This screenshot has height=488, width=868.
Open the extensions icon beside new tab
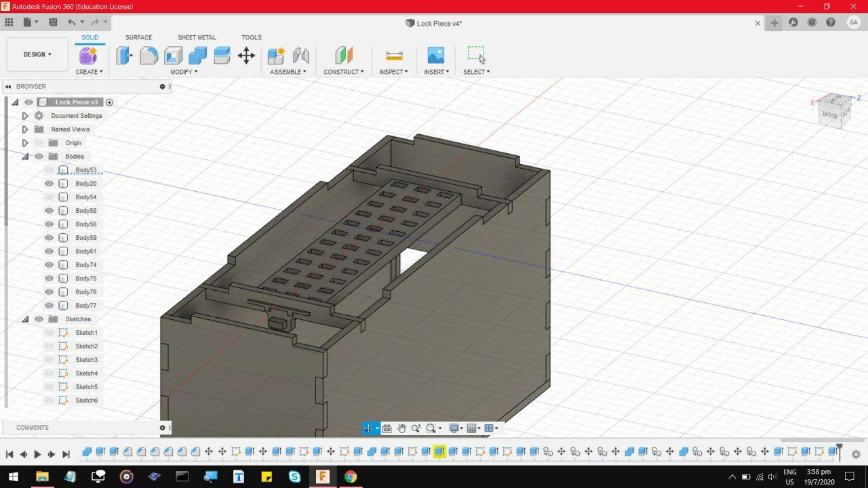793,22
